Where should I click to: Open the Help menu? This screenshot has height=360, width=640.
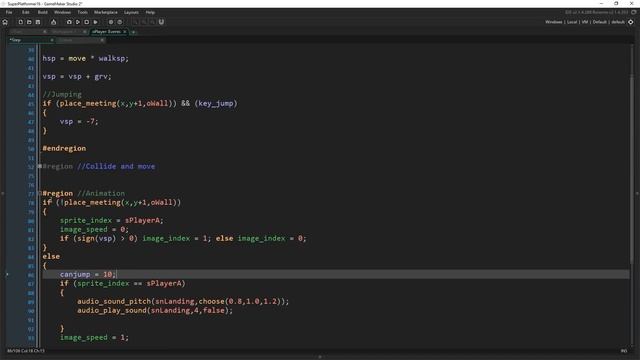(x=150, y=12)
